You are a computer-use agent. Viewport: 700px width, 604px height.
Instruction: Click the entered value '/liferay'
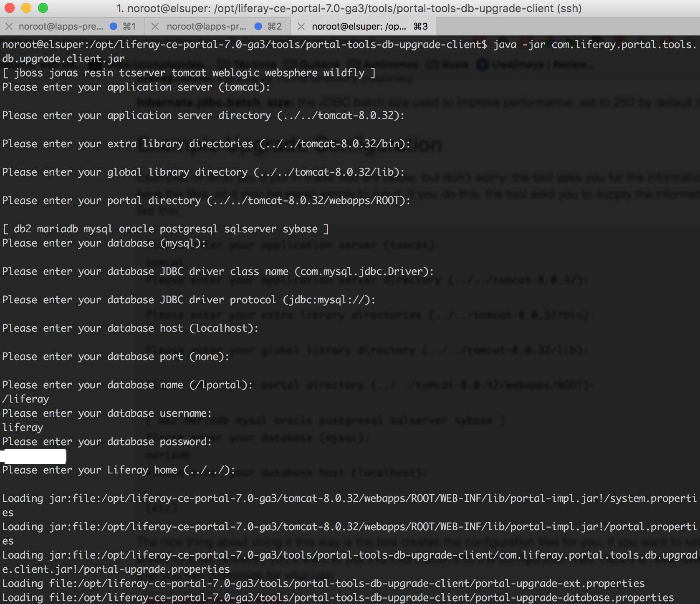click(x=25, y=399)
